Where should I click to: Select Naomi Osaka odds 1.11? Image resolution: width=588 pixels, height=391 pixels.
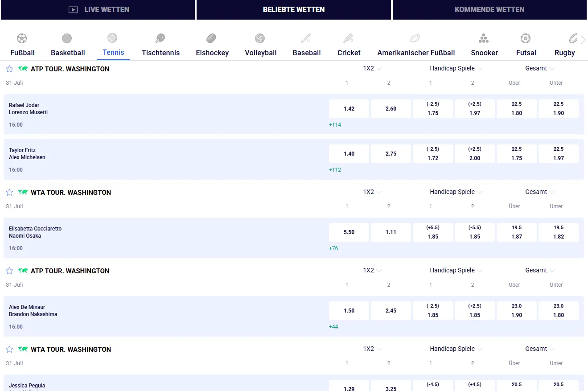click(x=391, y=232)
